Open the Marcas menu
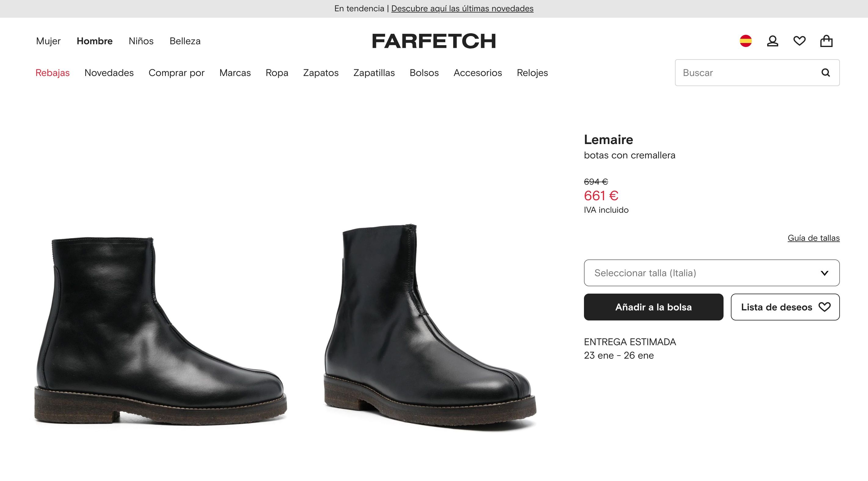 coord(235,73)
